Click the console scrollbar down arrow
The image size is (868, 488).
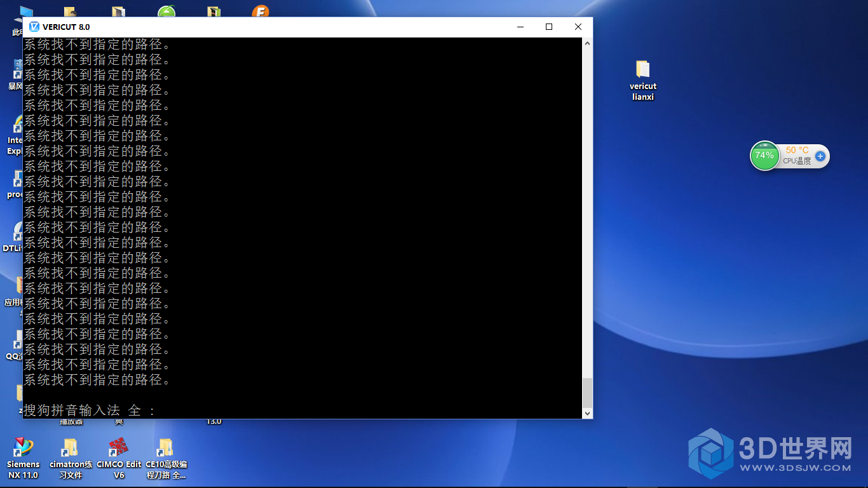pos(587,413)
